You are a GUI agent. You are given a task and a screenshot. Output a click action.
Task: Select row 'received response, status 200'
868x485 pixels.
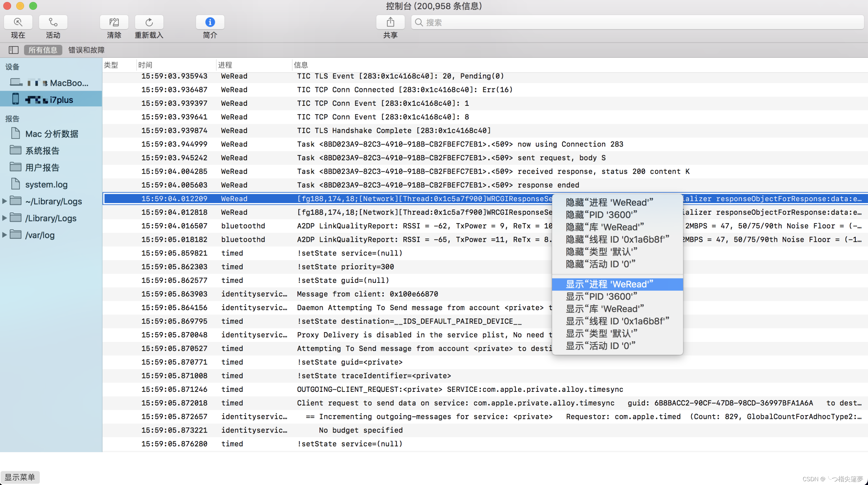(485, 171)
